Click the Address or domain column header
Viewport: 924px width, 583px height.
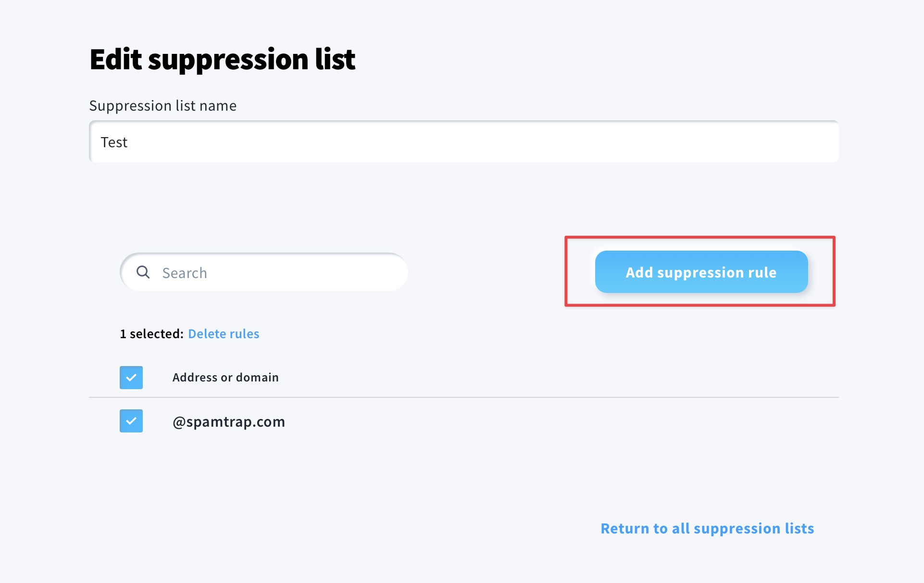pyautogui.click(x=225, y=378)
